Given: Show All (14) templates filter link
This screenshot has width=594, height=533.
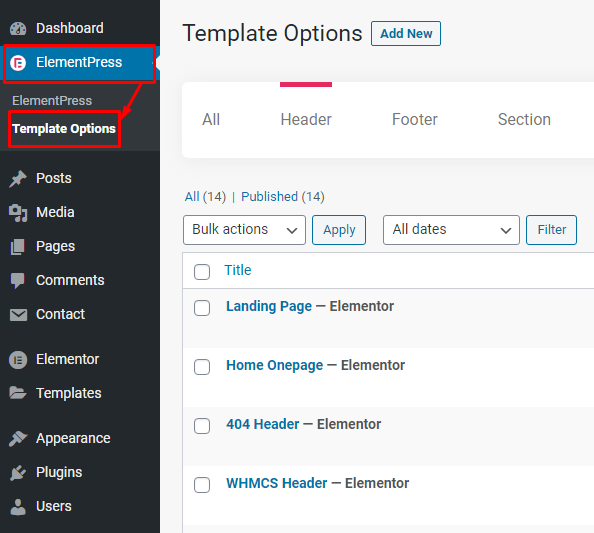Looking at the screenshot, I should tap(205, 197).
